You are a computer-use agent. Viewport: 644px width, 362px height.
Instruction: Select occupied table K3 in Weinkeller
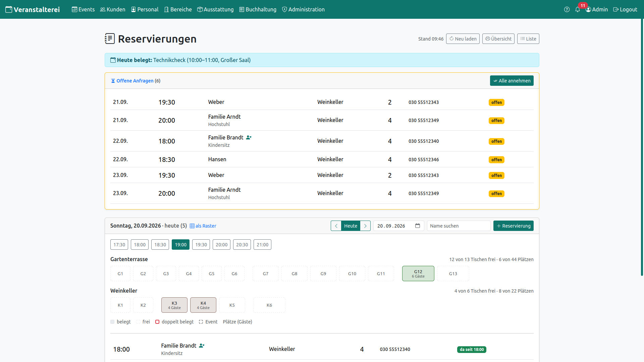[x=174, y=305]
